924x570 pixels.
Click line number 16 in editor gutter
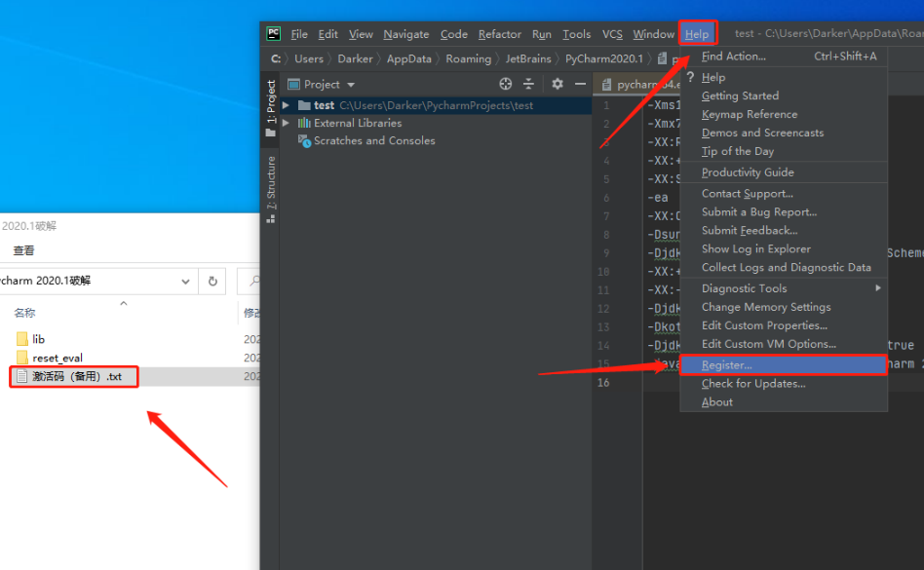603,383
